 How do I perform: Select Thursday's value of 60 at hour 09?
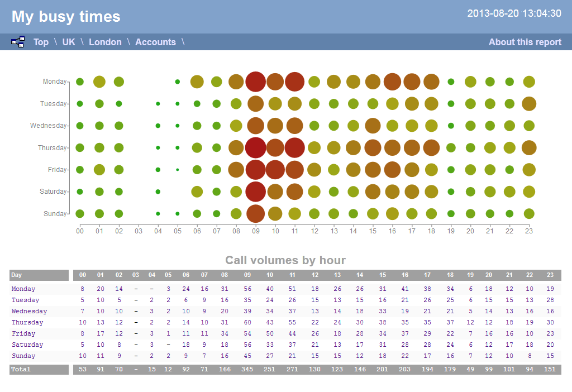click(247, 322)
